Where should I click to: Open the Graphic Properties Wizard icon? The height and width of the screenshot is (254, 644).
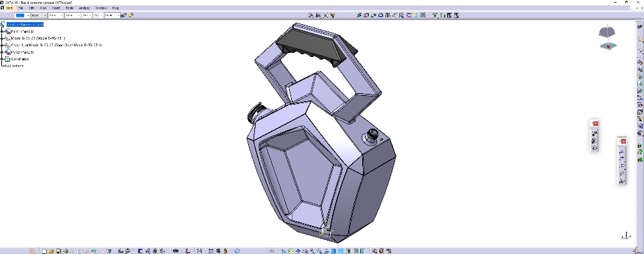point(131,15)
